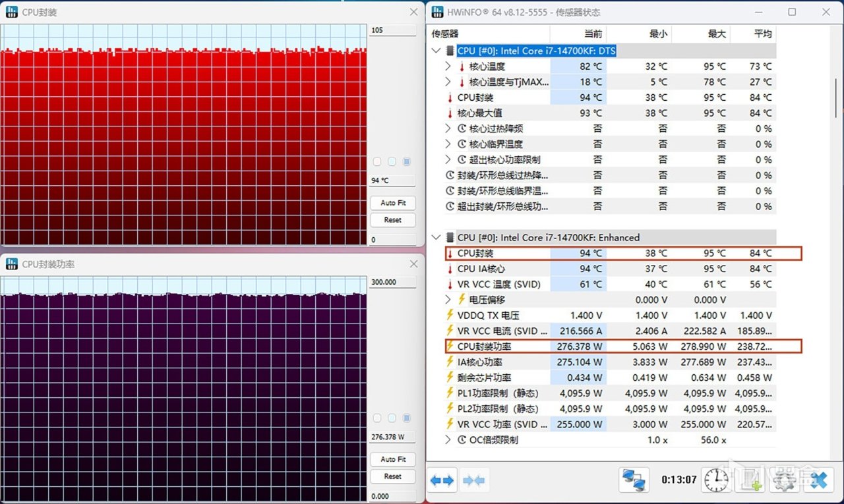The width and height of the screenshot is (844, 504).
Task: Open sensor settings via the gear icon
Action: point(785,480)
